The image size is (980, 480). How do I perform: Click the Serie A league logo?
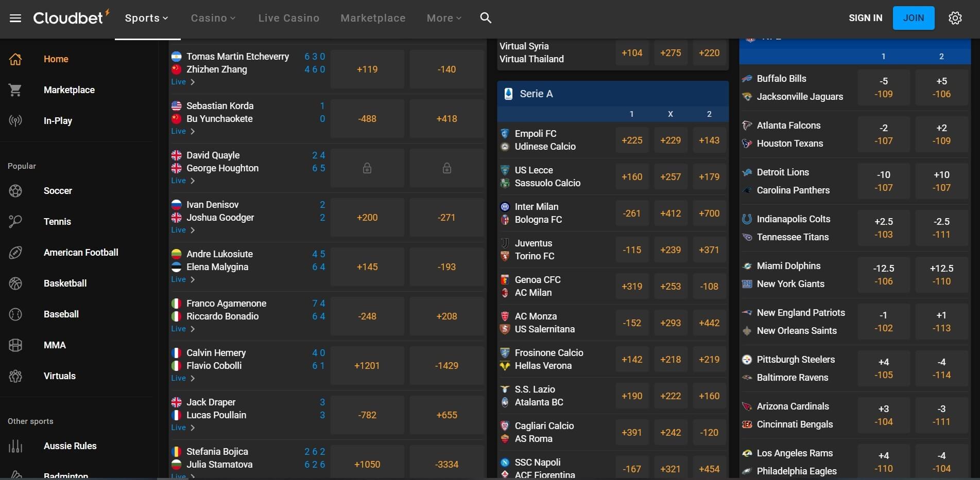click(x=508, y=94)
